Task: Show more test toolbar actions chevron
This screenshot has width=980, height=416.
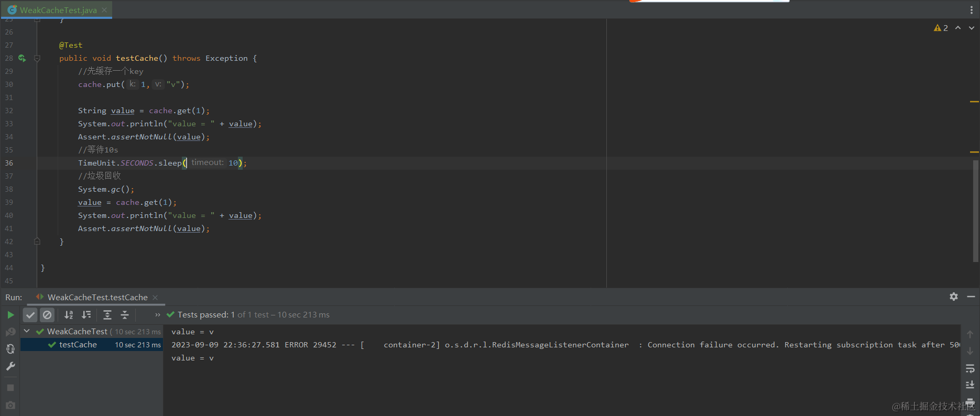Action: (158, 315)
